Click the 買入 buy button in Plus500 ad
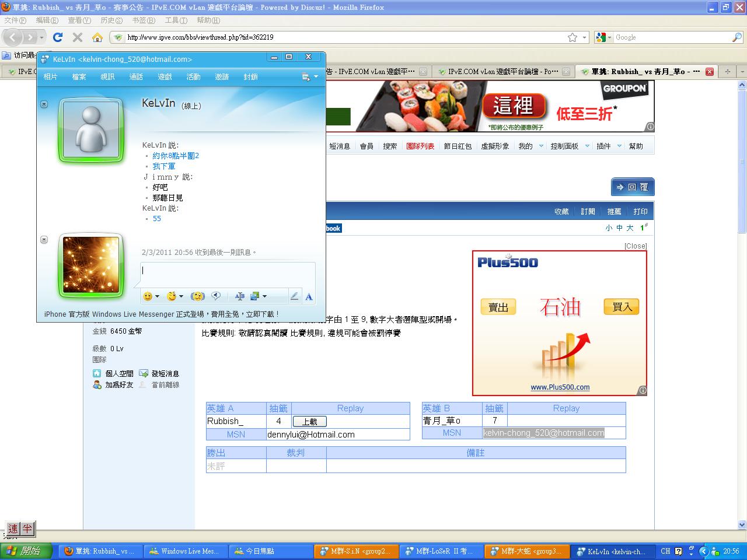The width and height of the screenshot is (747, 560). pyautogui.click(x=622, y=307)
